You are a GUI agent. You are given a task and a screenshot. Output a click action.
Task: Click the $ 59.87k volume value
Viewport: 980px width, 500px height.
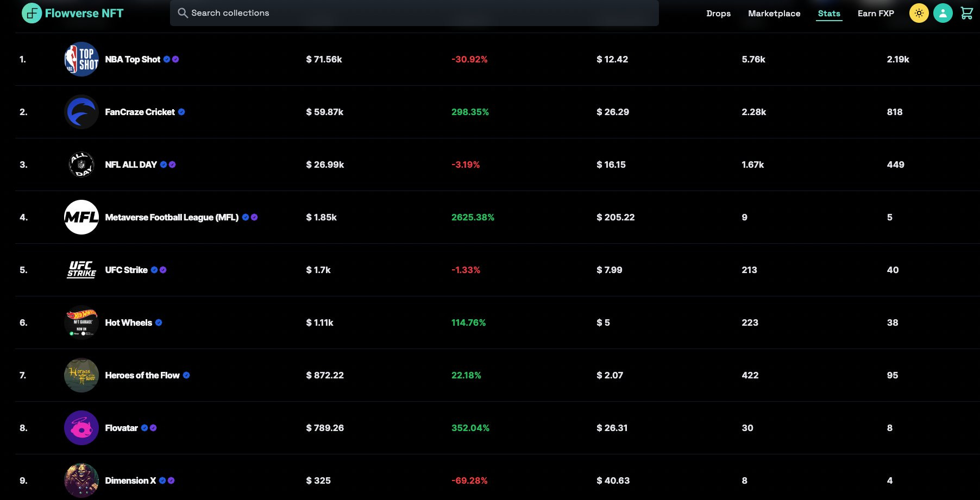(324, 112)
